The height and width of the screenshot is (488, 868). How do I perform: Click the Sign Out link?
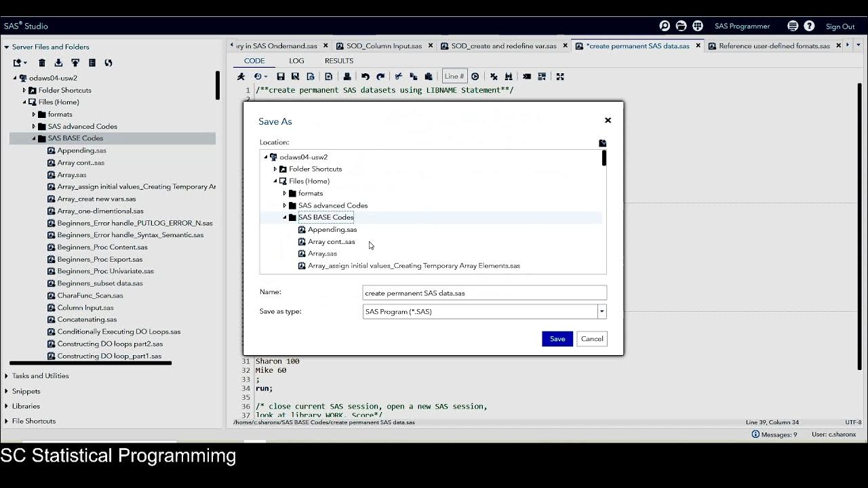pos(840,26)
